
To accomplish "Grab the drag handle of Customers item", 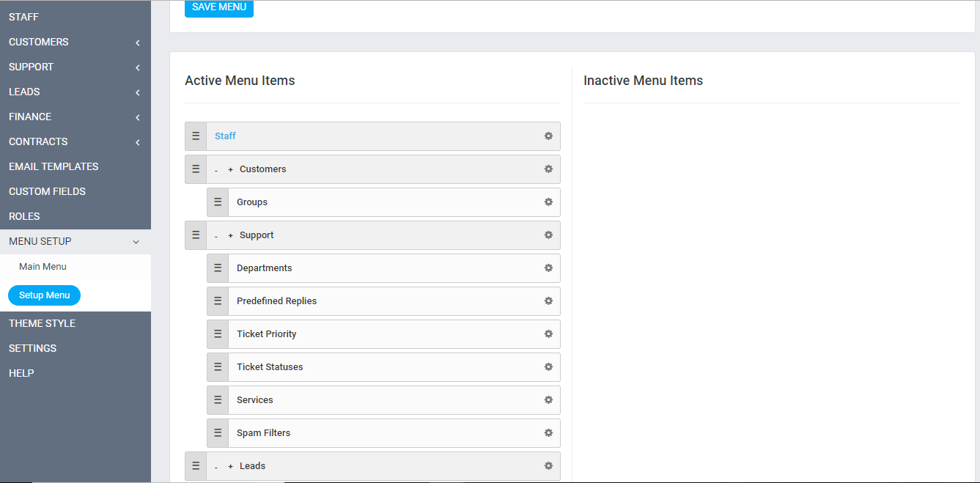I will [x=196, y=169].
